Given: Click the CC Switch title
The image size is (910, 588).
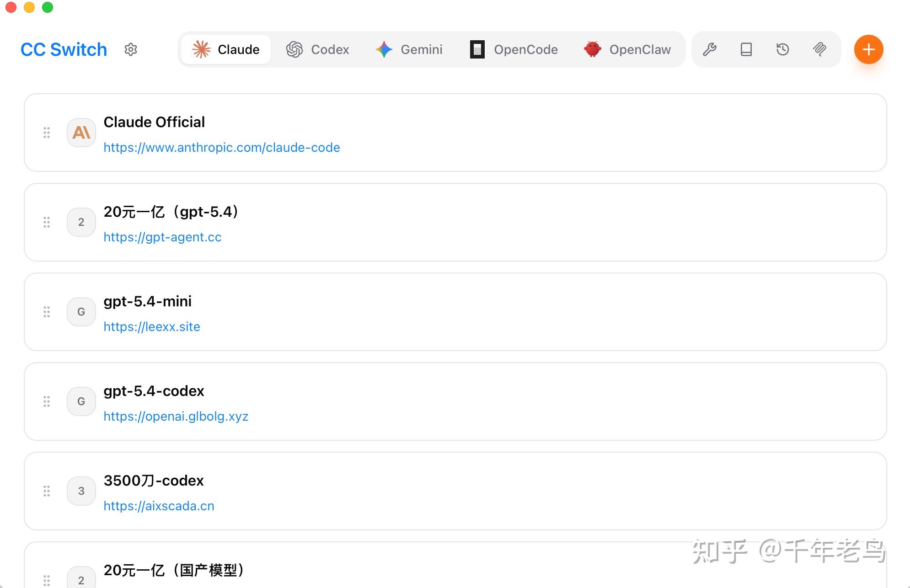Looking at the screenshot, I should click(64, 49).
